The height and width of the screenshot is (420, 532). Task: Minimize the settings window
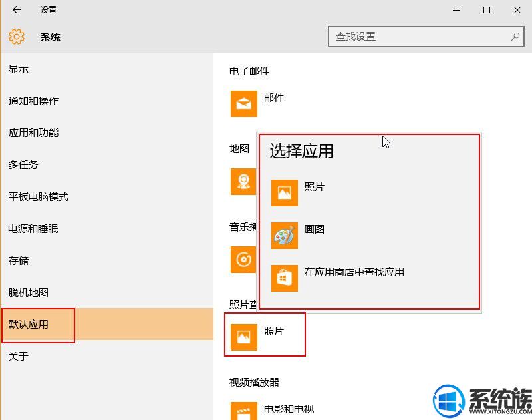point(456,10)
